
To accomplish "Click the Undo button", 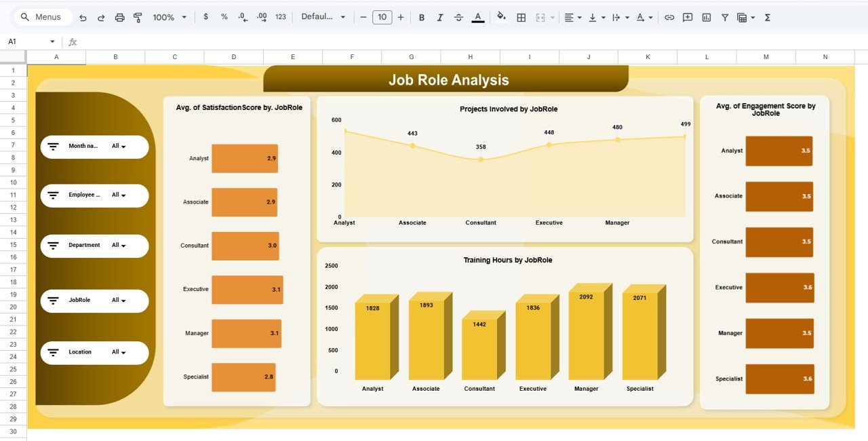I will [x=83, y=17].
